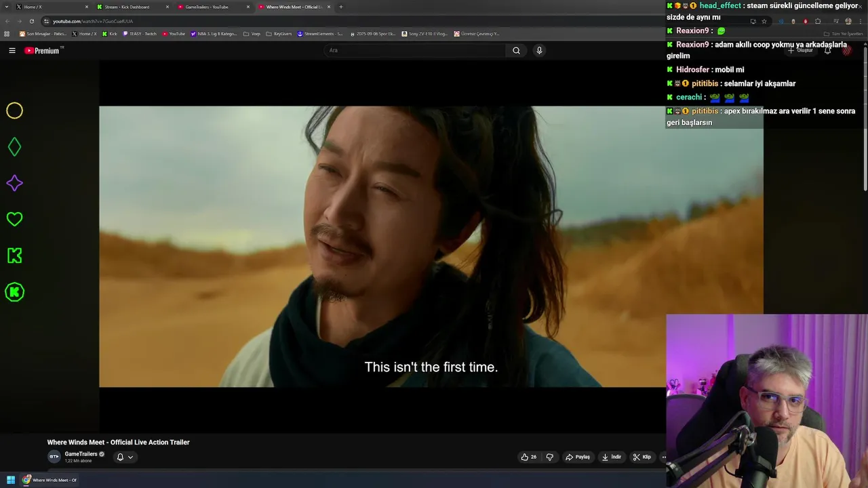This screenshot has height=488, width=868.
Task: Click the search magnifier button
Action: pyautogui.click(x=516, y=50)
